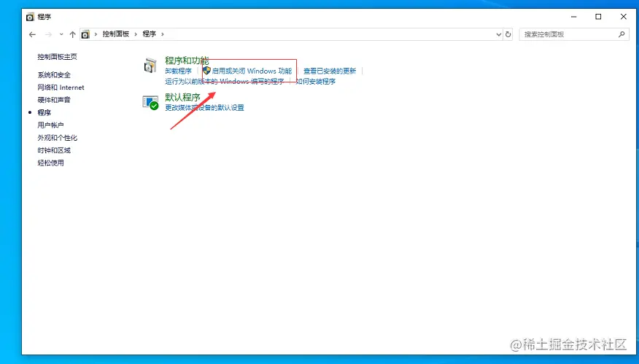Open 硬件和声音 category
639x364 pixels.
pos(54,100)
